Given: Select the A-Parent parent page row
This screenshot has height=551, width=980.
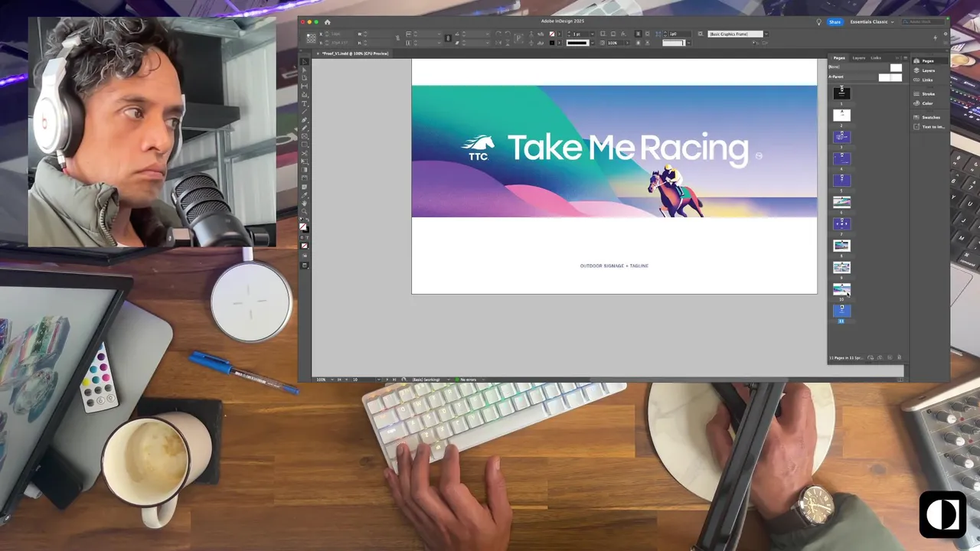Looking at the screenshot, I should (x=865, y=77).
